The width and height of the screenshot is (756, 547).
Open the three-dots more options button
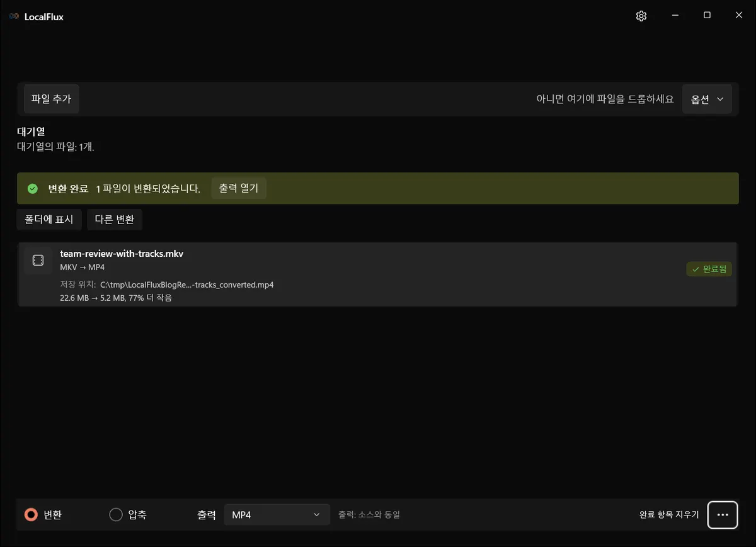click(x=723, y=515)
